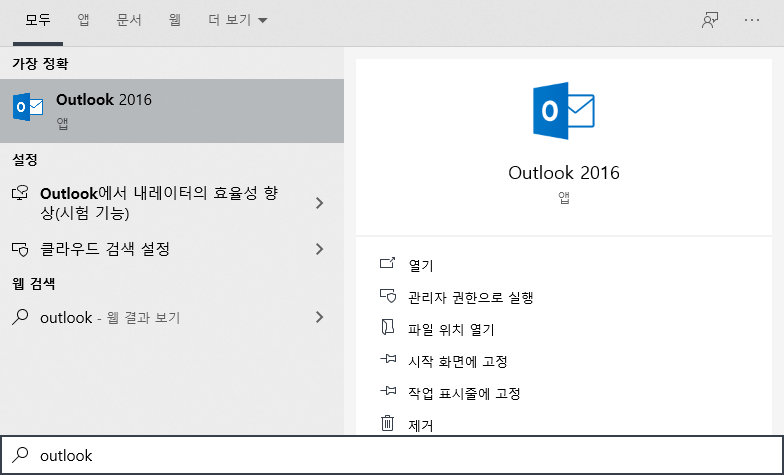This screenshot has height=475, width=784.
Task: Choose 파일 위치 열기
Action: click(451, 330)
